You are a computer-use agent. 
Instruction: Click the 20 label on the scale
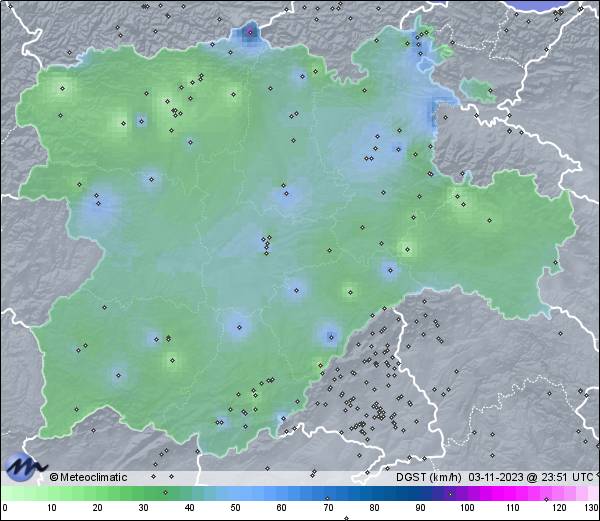pos(98,508)
